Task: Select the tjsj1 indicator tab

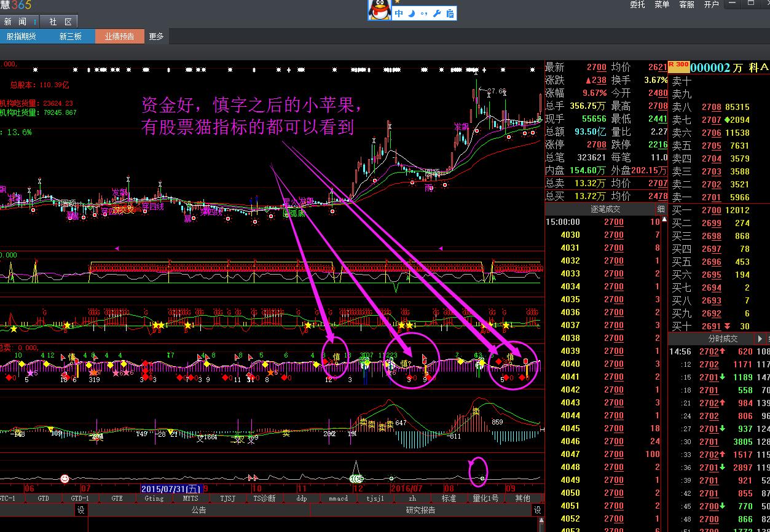Action: click(x=375, y=498)
